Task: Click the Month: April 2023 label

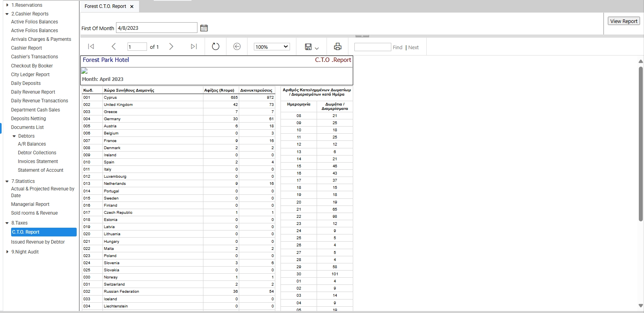Action: [x=102, y=79]
